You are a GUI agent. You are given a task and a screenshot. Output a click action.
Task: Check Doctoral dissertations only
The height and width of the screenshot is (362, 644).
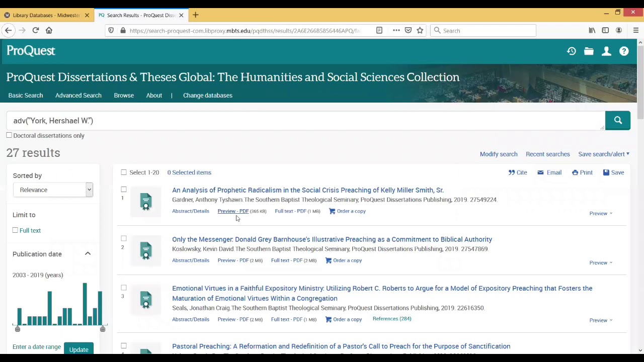tap(9, 135)
